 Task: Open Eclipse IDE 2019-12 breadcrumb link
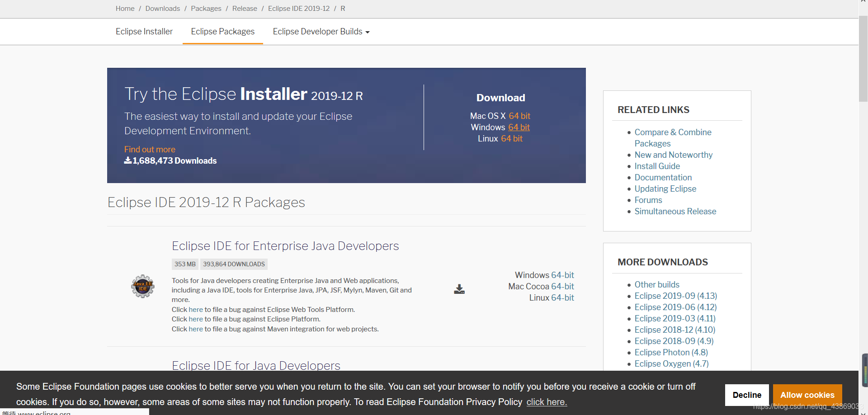point(299,9)
